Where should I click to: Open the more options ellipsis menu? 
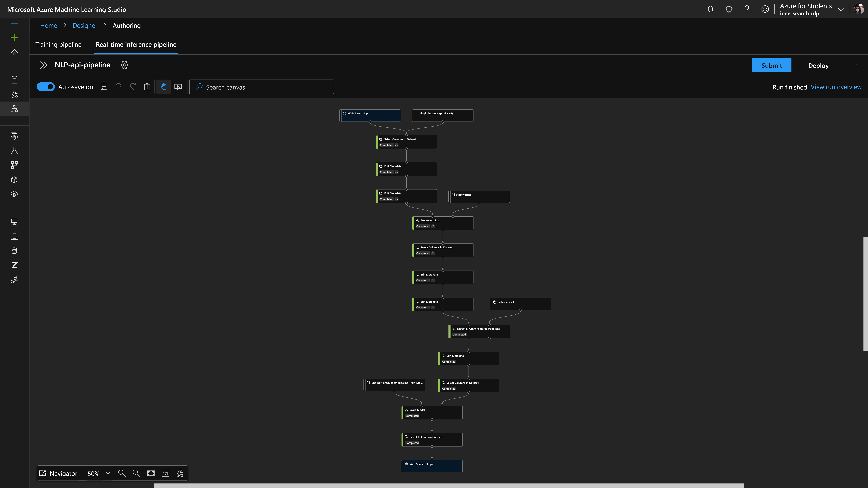(x=853, y=65)
